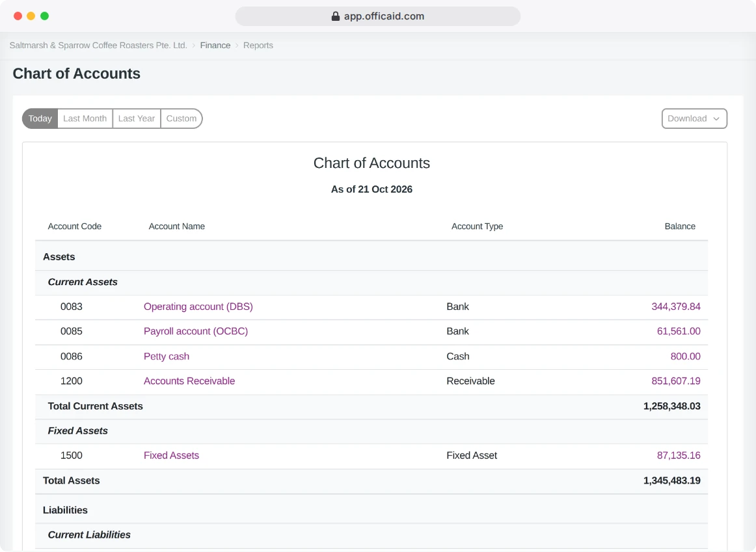Click the Account Type column header
Viewport: 756px width, 552px height.
click(477, 227)
